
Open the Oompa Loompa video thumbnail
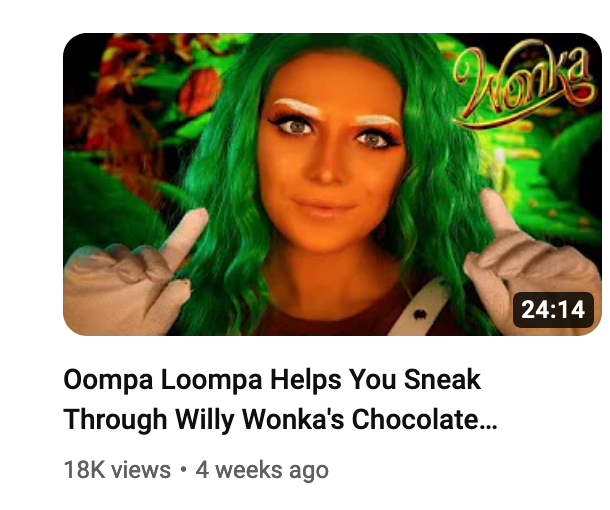[x=332, y=184]
